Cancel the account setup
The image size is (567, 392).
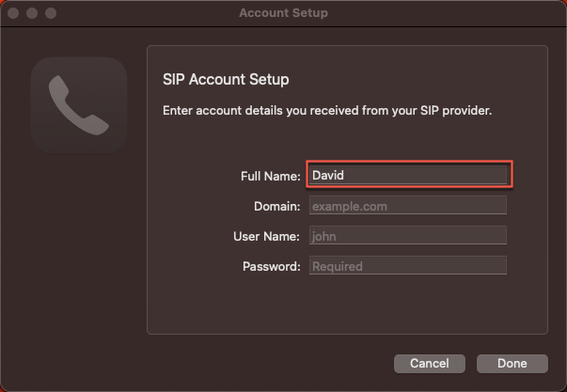coord(429,363)
